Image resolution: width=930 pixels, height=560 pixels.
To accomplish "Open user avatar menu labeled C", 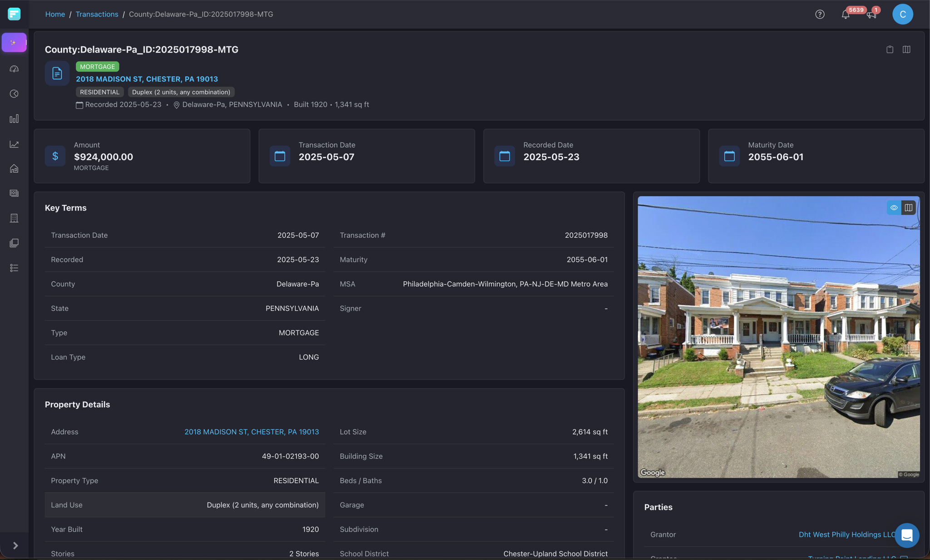I will pyautogui.click(x=902, y=15).
